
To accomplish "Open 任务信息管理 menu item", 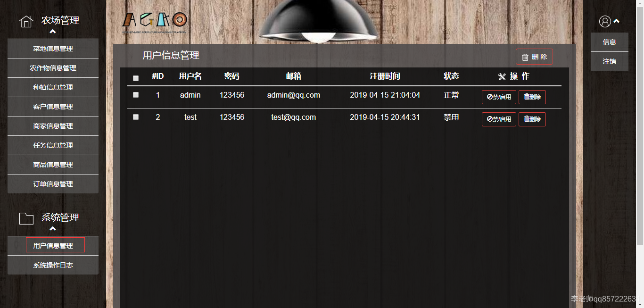I will click(x=53, y=145).
